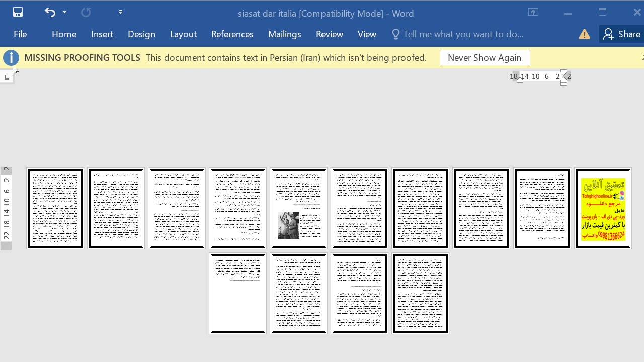Select the second page in bottom row
644x362 pixels.
pos(299,294)
